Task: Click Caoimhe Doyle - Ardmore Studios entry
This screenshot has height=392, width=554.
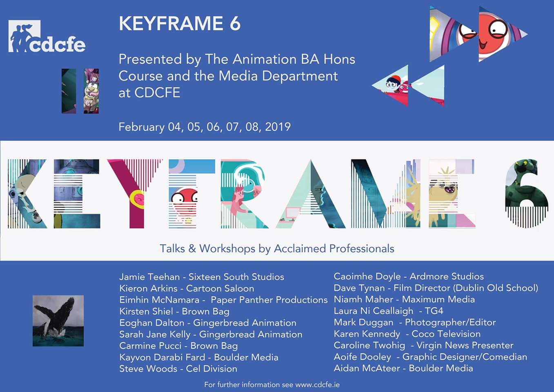Action: [408, 276]
